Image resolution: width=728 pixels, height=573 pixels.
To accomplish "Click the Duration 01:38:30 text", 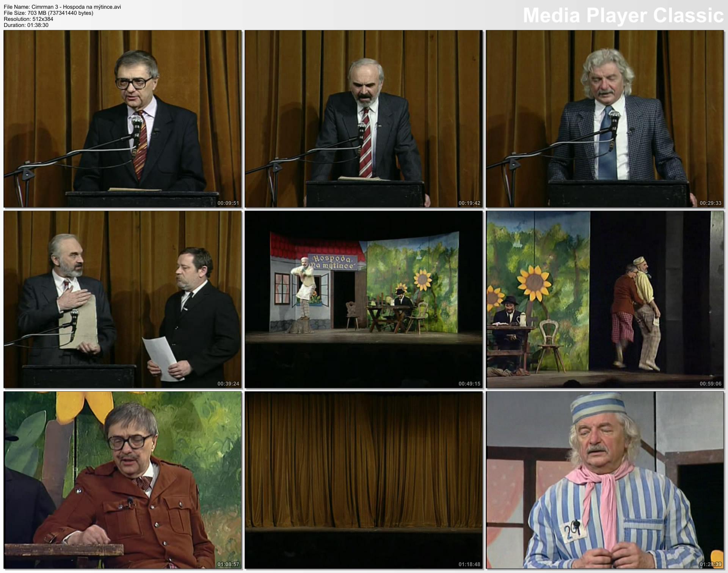I will click(x=26, y=25).
